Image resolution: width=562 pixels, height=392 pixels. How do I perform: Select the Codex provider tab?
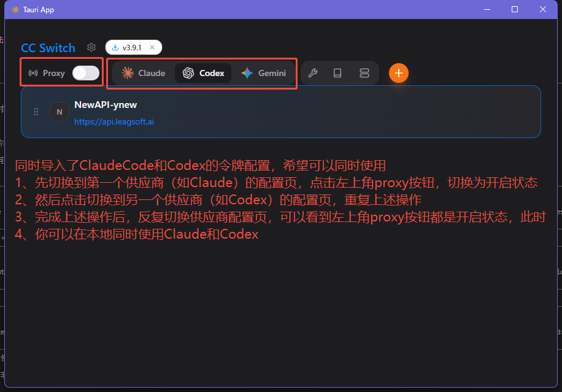click(202, 73)
